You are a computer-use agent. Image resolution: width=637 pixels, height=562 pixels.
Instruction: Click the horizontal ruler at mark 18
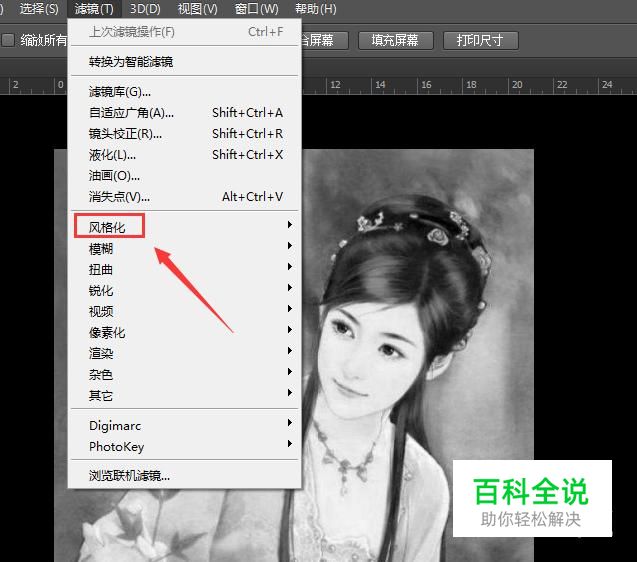point(471,85)
